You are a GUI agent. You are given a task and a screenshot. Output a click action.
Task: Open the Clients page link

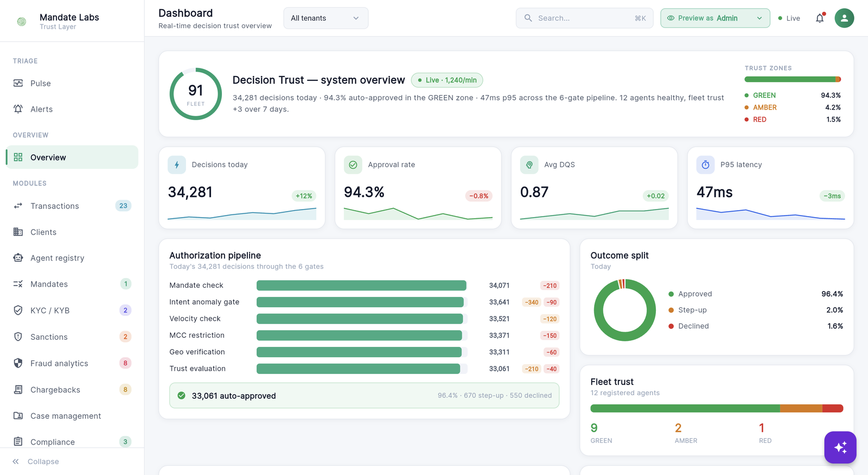72,232
